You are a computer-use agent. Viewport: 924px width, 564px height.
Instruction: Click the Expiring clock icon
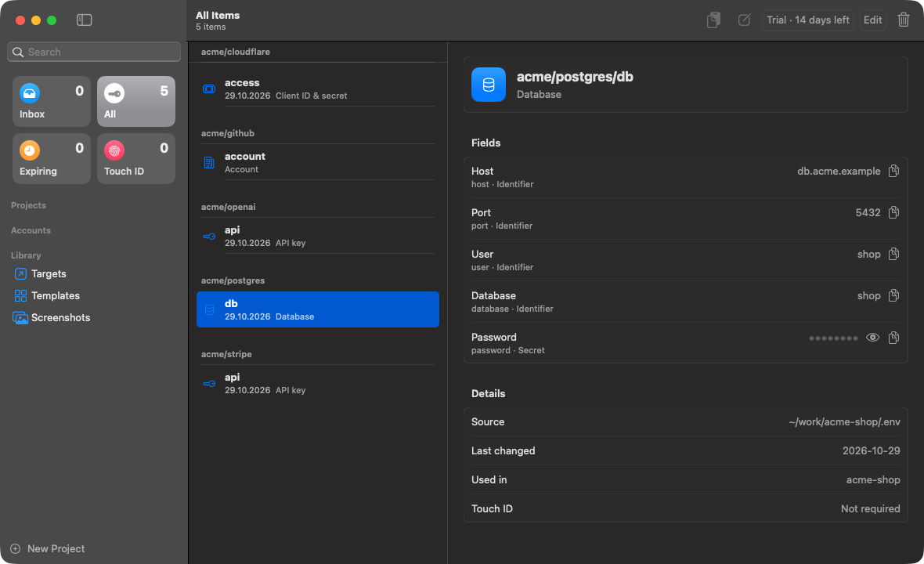30,150
